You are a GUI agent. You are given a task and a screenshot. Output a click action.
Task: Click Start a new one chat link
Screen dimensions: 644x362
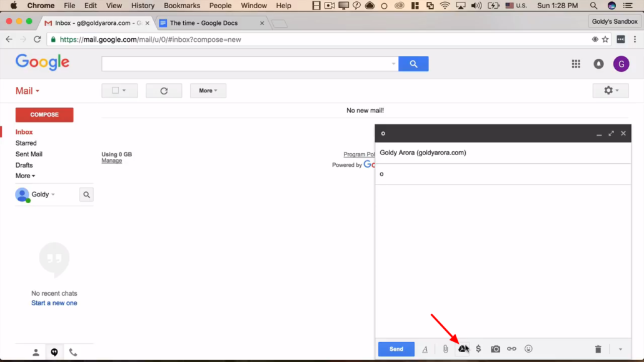[54, 303]
